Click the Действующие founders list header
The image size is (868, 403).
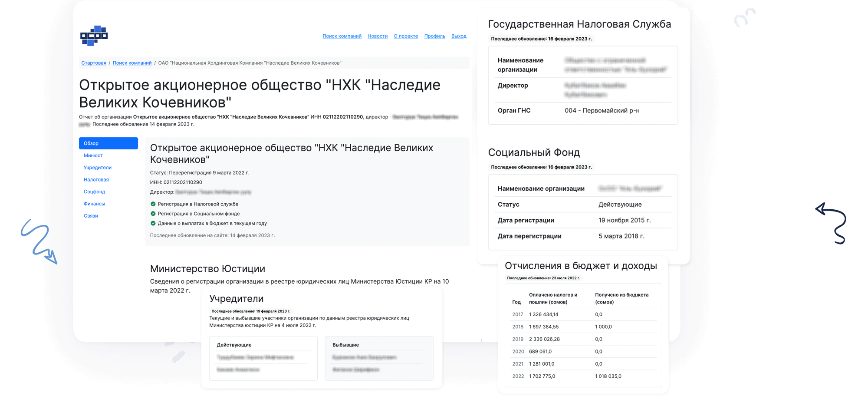click(x=234, y=345)
